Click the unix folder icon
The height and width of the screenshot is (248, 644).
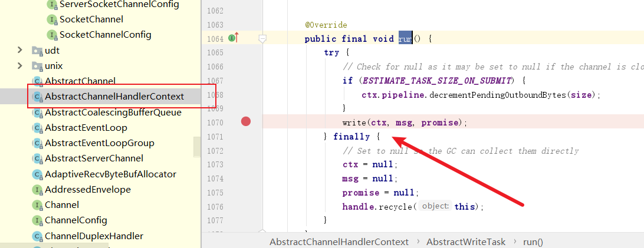(37, 66)
